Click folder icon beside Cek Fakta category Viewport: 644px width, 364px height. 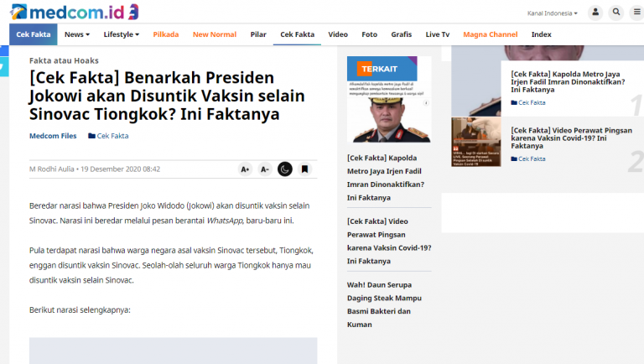[91, 136]
